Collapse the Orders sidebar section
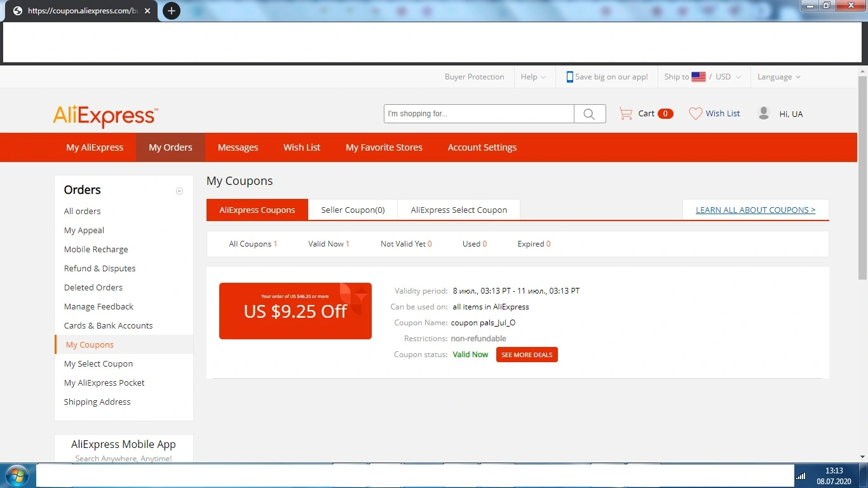 [x=179, y=191]
